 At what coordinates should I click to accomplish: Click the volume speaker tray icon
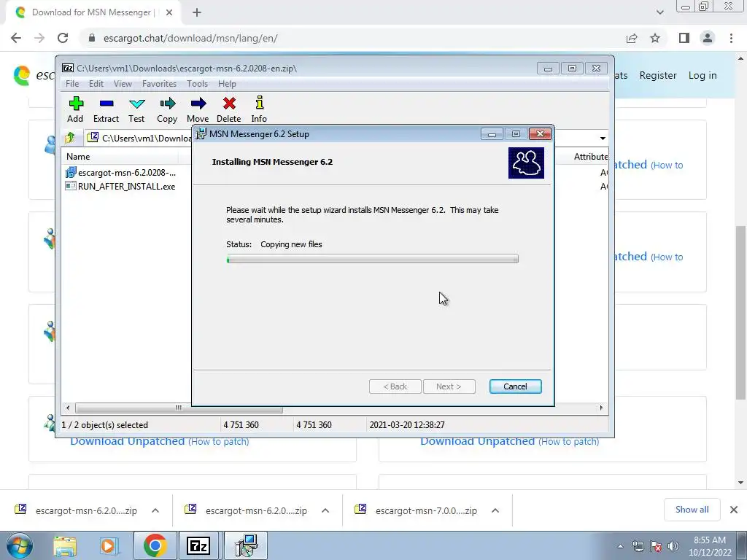coord(673,546)
